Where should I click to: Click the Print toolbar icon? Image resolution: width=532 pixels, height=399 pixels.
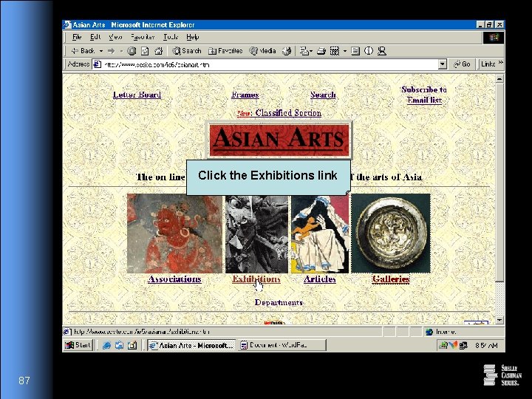(x=321, y=51)
